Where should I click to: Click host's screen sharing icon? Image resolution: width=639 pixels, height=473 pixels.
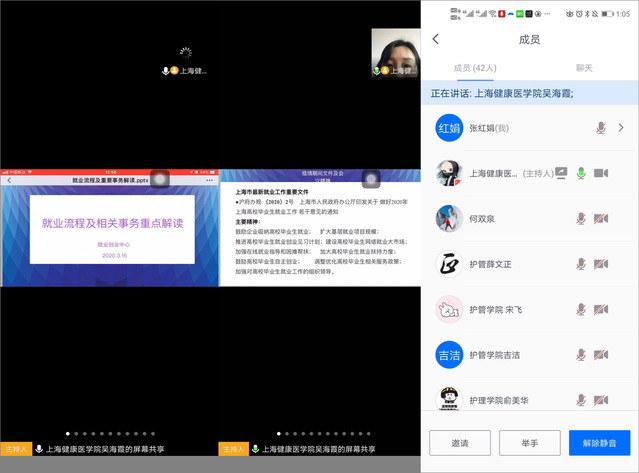[561, 173]
